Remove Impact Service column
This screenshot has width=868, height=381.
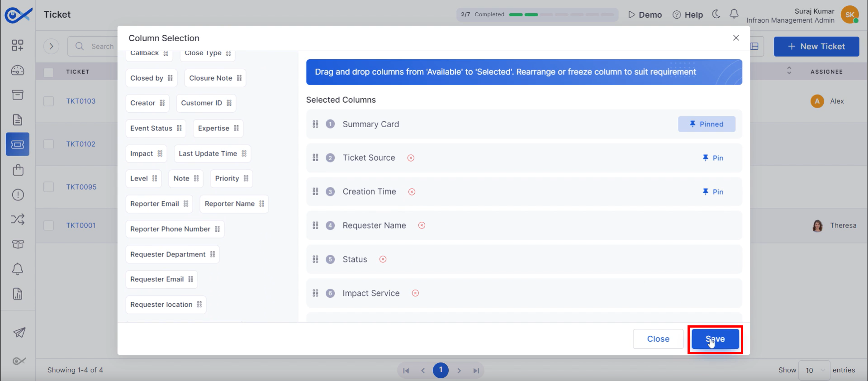(x=415, y=293)
